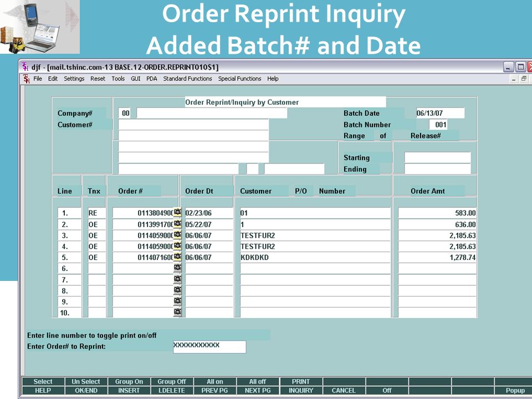532x399 pixels.
Task: Open the Tools menu
Action: point(118,79)
